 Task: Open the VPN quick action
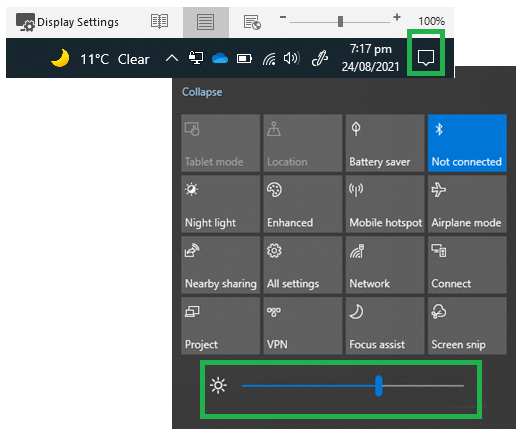pos(303,326)
